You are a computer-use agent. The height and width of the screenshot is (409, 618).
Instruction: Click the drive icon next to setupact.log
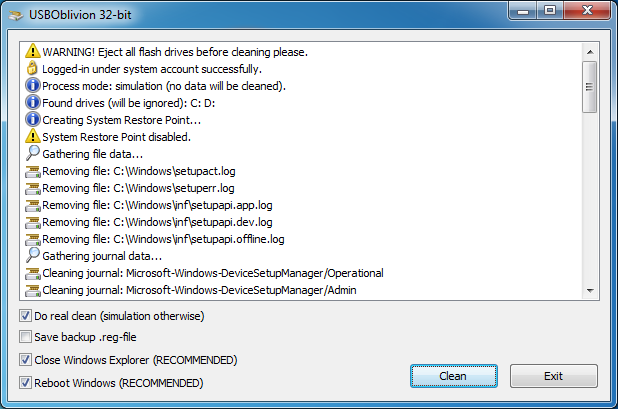click(x=33, y=170)
